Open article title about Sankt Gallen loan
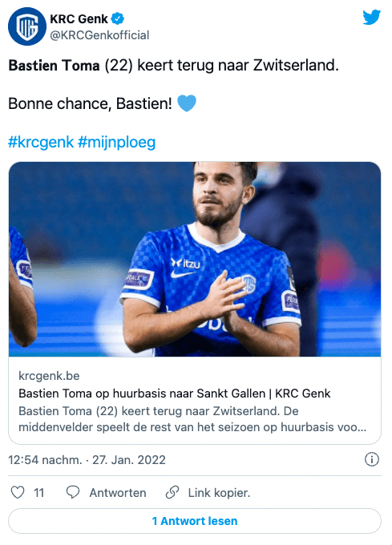Viewport: 392px width, 545px height. pyautogui.click(x=175, y=394)
